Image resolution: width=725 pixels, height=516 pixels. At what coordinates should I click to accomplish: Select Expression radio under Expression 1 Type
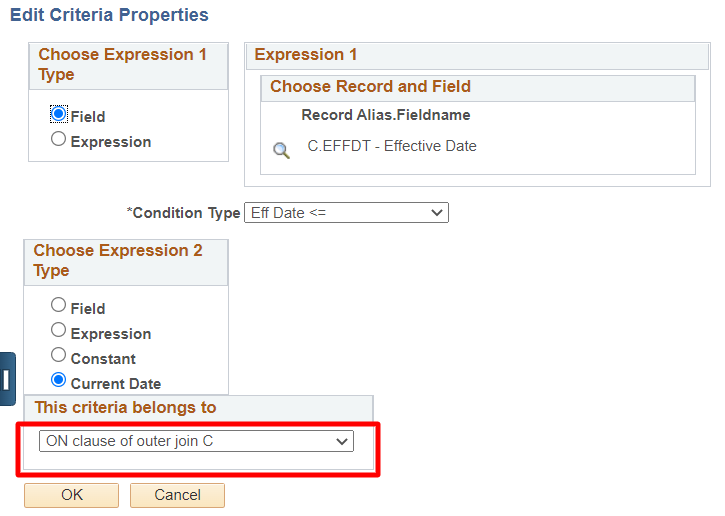58,139
